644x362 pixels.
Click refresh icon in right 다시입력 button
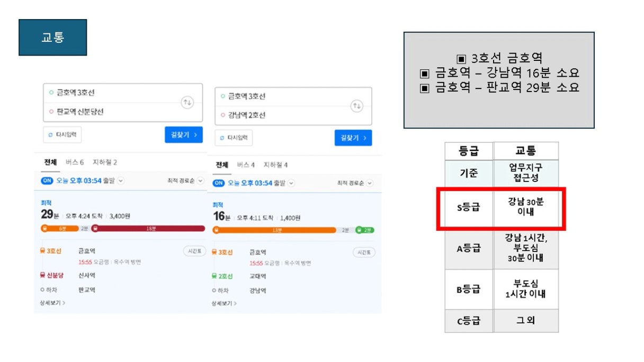[x=221, y=138]
